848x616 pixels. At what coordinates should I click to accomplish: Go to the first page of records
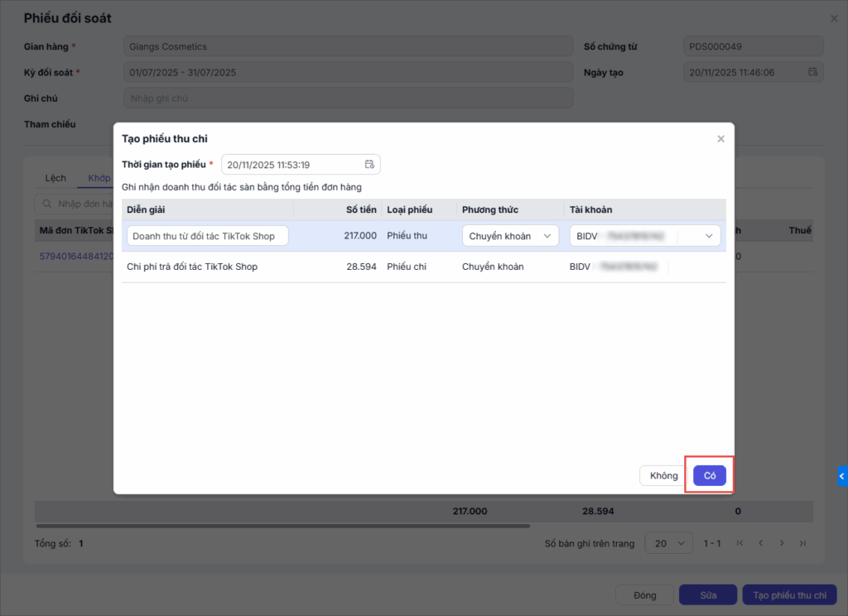pyautogui.click(x=740, y=543)
